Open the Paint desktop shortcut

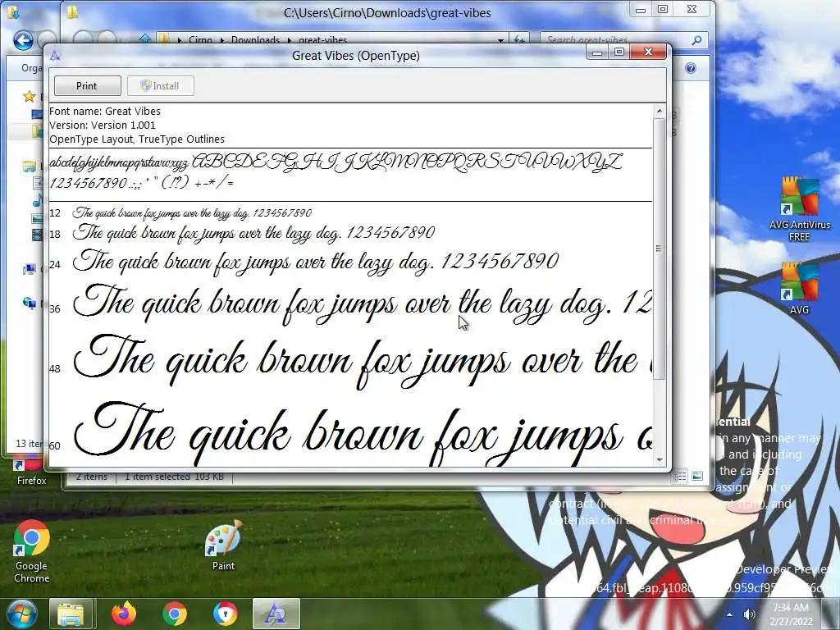pos(223,546)
